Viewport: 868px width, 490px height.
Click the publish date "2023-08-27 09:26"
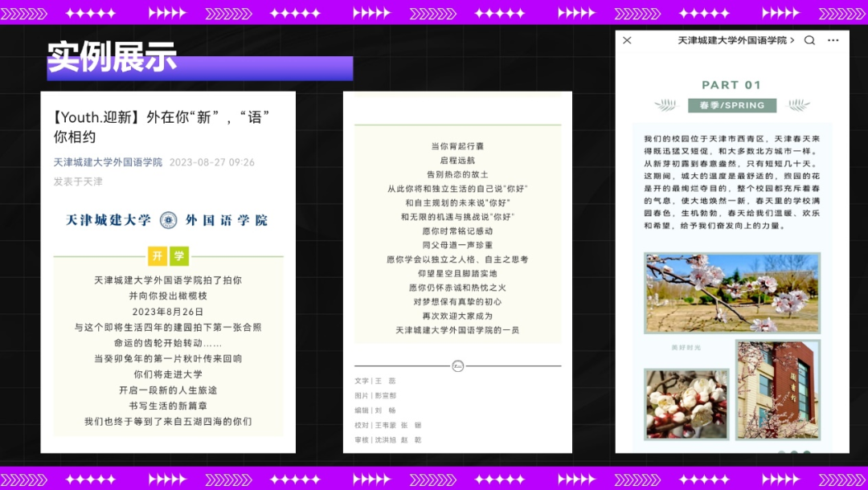(x=212, y=162)
